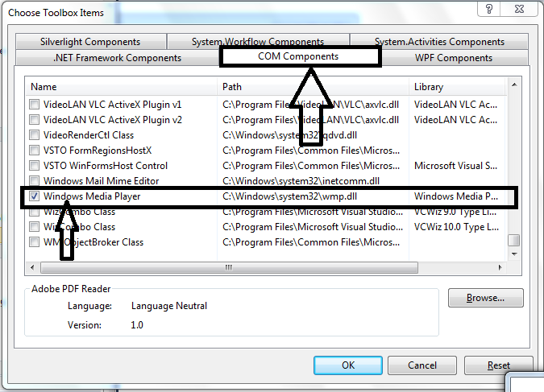Click 'Microsoft Visual S...' library cell

455,166
